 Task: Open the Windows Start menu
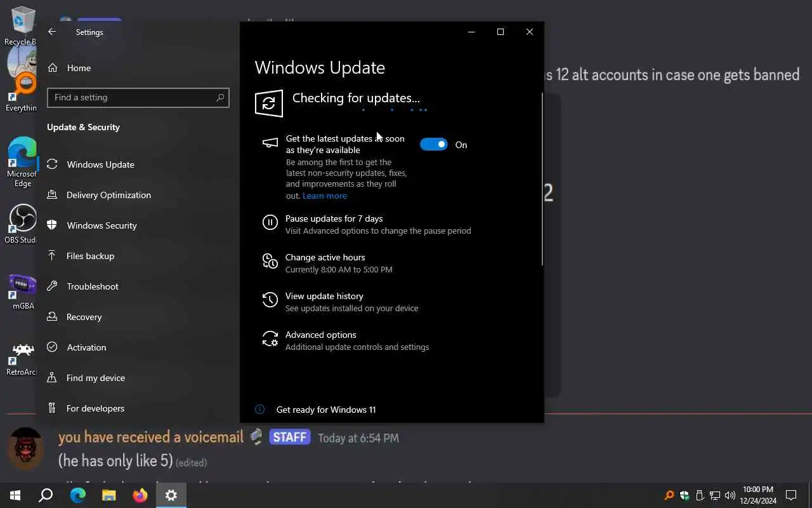[15, 495]
